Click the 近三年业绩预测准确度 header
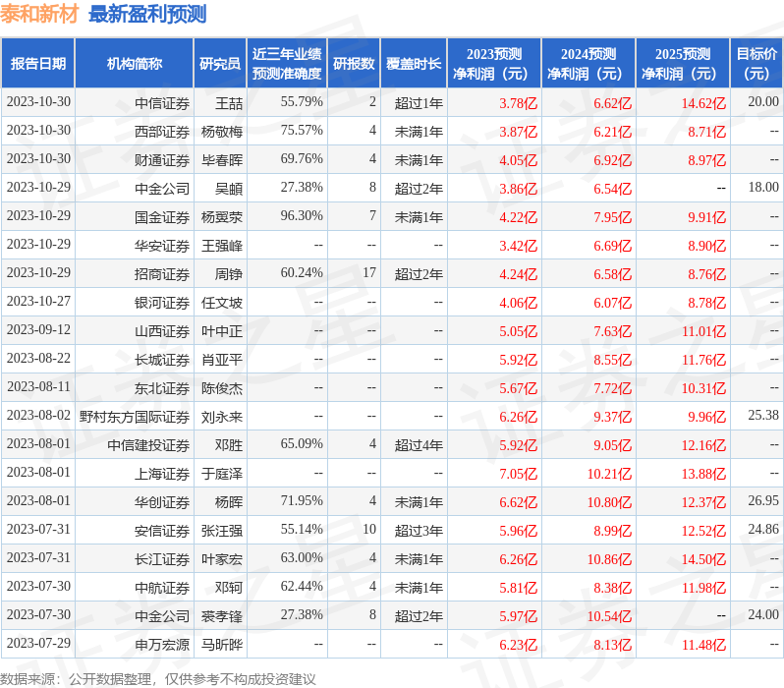Viewport: 784px width, 688px height. 287,64
